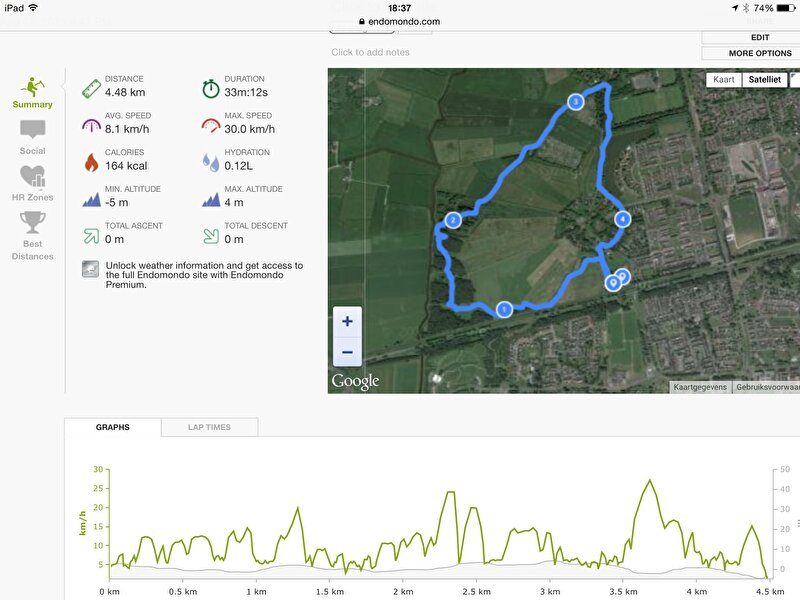800x600 pixels.
Task: Switch the map to Kaart view
Action: pos(723,79)
